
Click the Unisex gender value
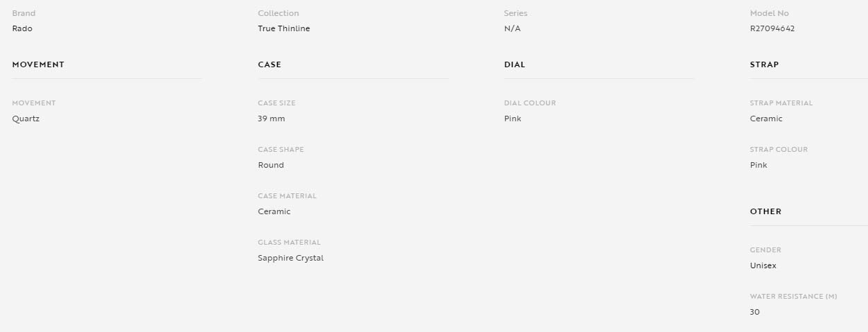click(x=763, y=265)
